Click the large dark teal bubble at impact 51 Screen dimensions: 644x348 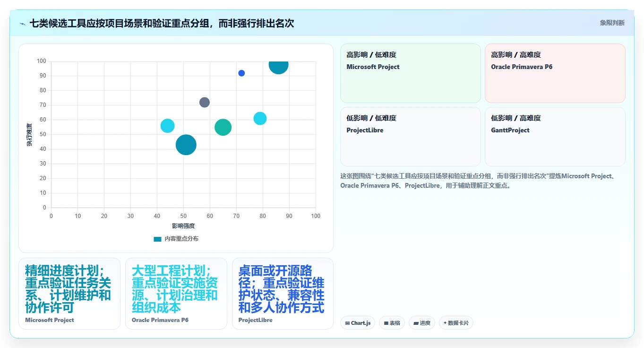[x=186, y=145]
